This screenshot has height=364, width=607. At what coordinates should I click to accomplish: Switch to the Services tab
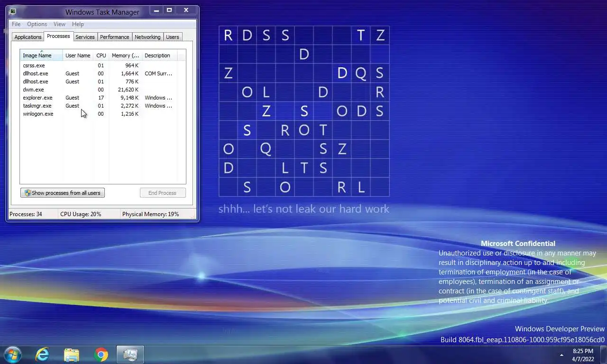(85, 37)
